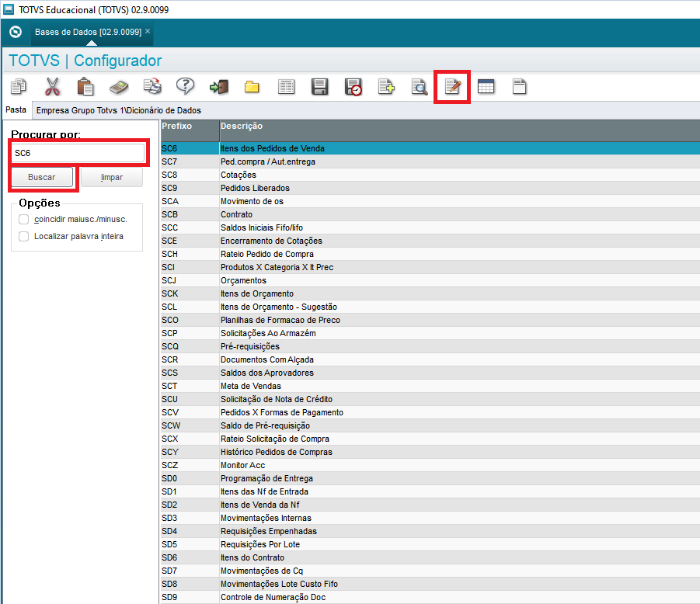The height and width of the screenshot is (604, 700).
Task: Select SD0 Programação de Entrega row
Action: click(430, 478)
